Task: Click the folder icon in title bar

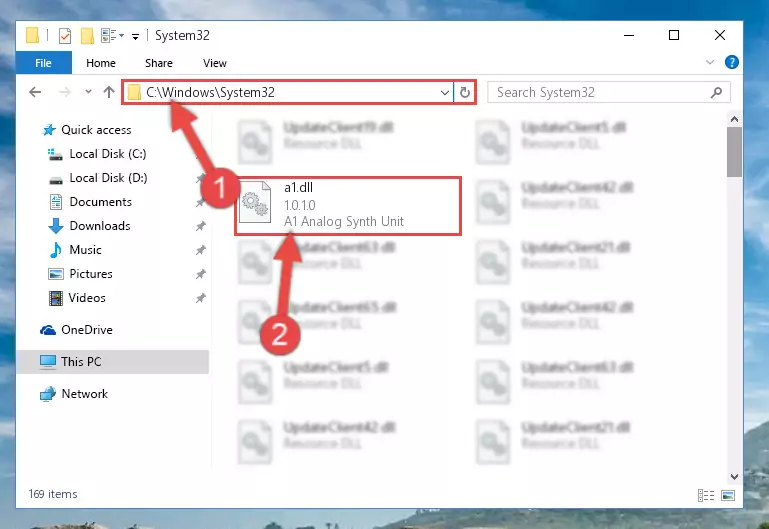Action: pos(32,35)
